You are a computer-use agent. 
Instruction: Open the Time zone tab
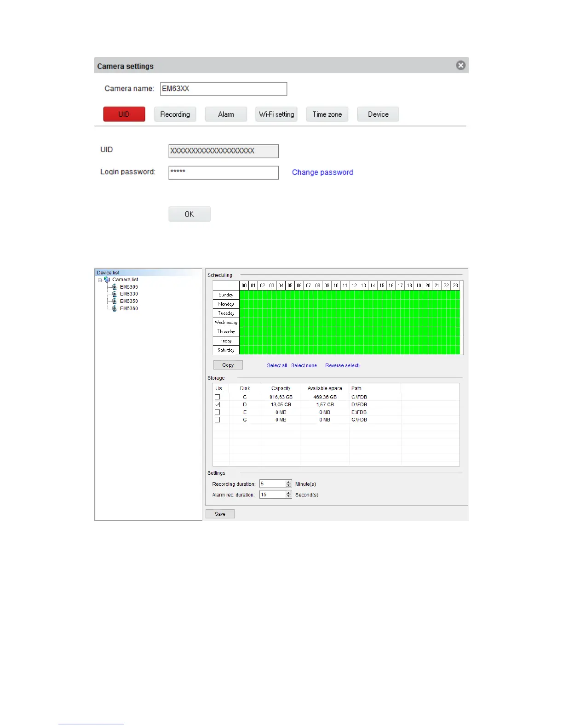[327, 114]
